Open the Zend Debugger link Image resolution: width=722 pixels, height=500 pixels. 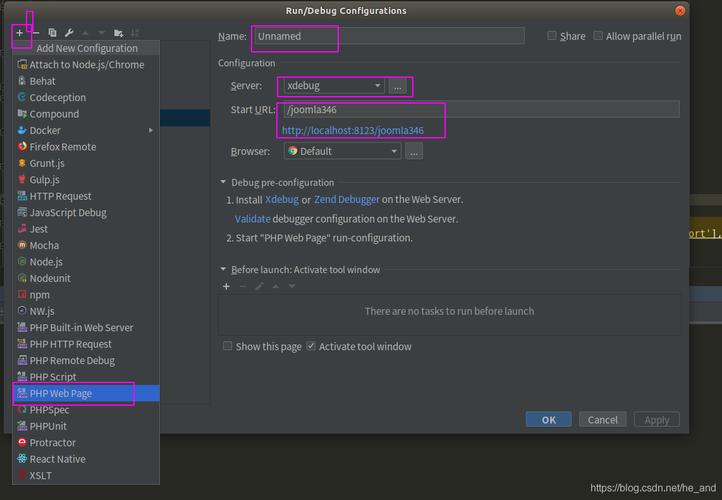tap(347, 200)
